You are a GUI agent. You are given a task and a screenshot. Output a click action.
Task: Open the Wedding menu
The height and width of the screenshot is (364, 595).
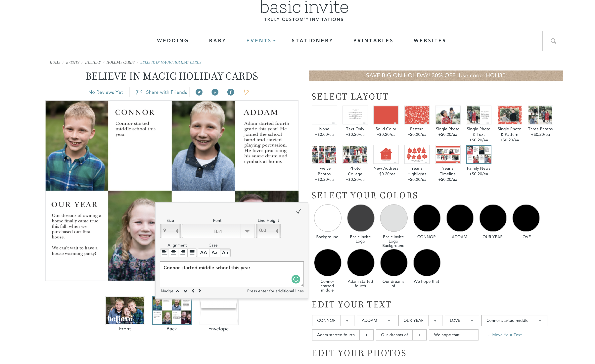tap(173, 41)
